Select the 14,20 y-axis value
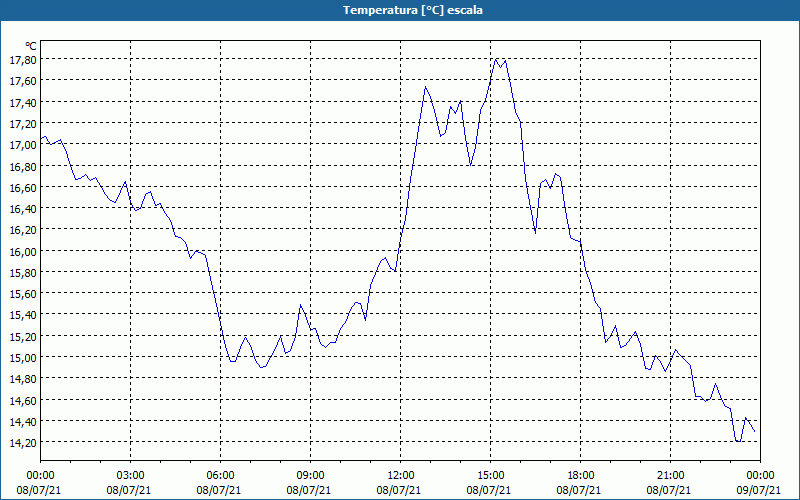Viewport: 800px width, 500px height. [23, 442]
